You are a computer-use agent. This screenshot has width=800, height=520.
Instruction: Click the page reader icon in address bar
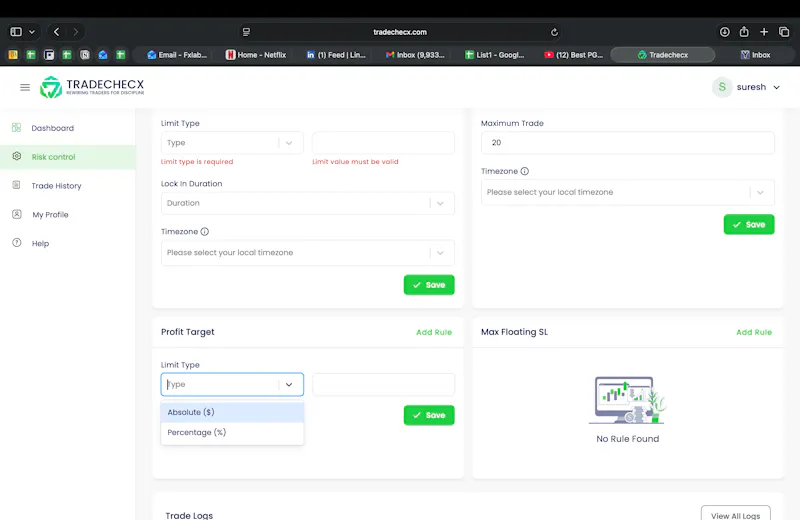click(246, 32)
